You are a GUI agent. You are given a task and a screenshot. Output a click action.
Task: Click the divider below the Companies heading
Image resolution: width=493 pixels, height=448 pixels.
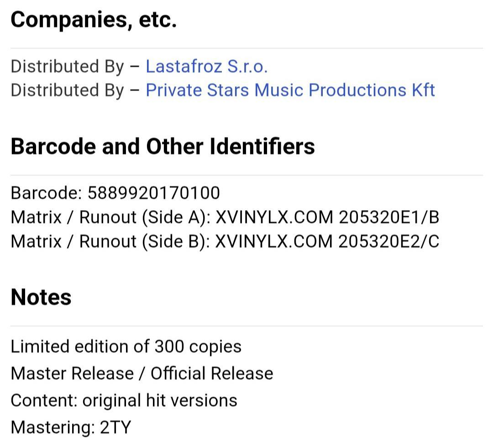pyautogui.click(x=246, y=48)
